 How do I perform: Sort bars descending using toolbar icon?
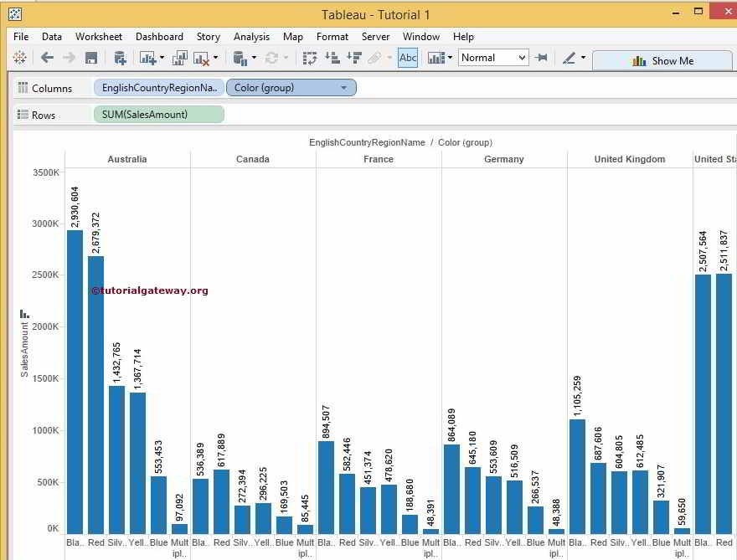point(353,58)
